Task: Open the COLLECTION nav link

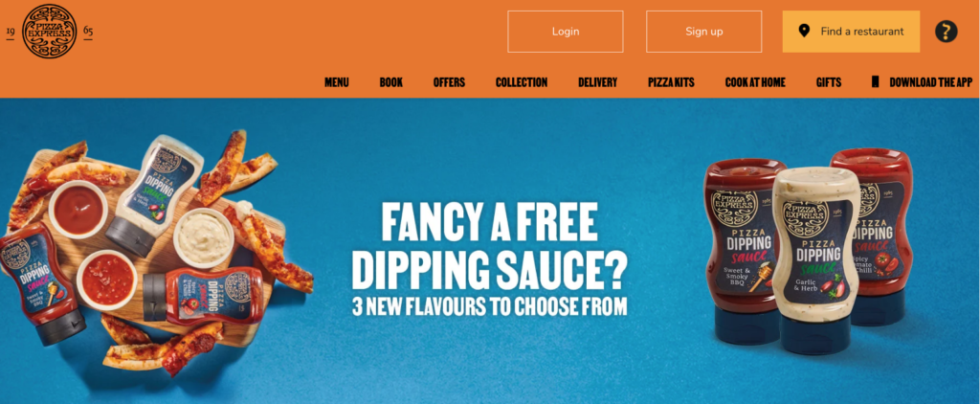Action: (522, 82)
